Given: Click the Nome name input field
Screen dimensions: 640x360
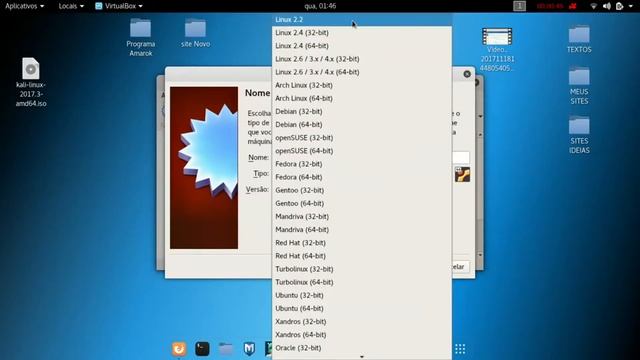Looking at the screenshot, I should (461, 157).
